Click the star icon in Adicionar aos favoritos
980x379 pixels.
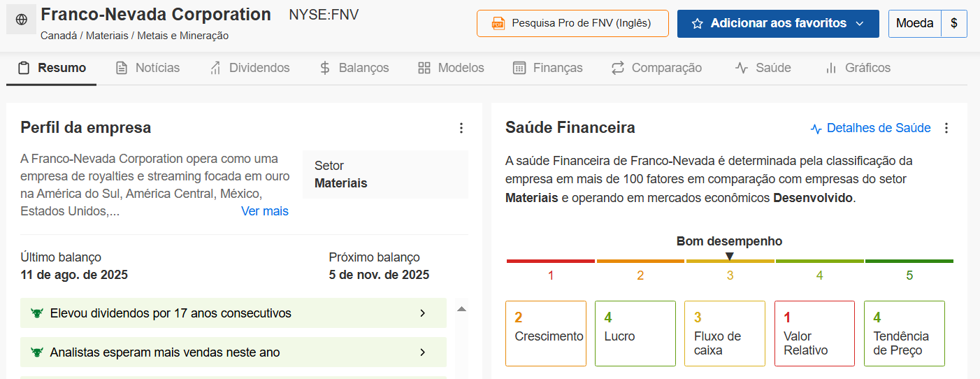tap(697, 24)
